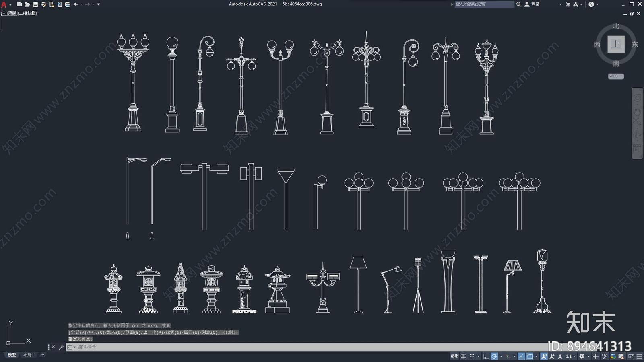
Task: Click the Help question mark icon
Action: [591, 4]
